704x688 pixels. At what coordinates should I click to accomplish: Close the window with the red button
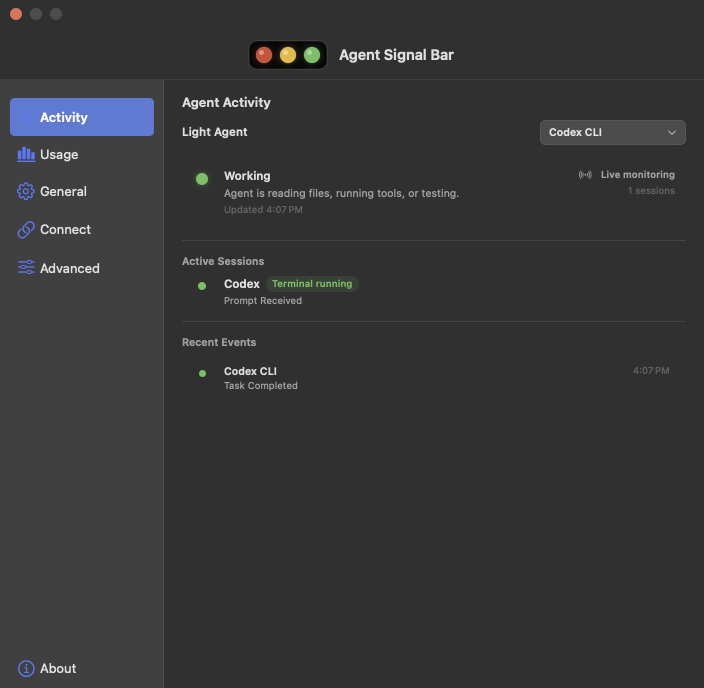click(16, 14)
